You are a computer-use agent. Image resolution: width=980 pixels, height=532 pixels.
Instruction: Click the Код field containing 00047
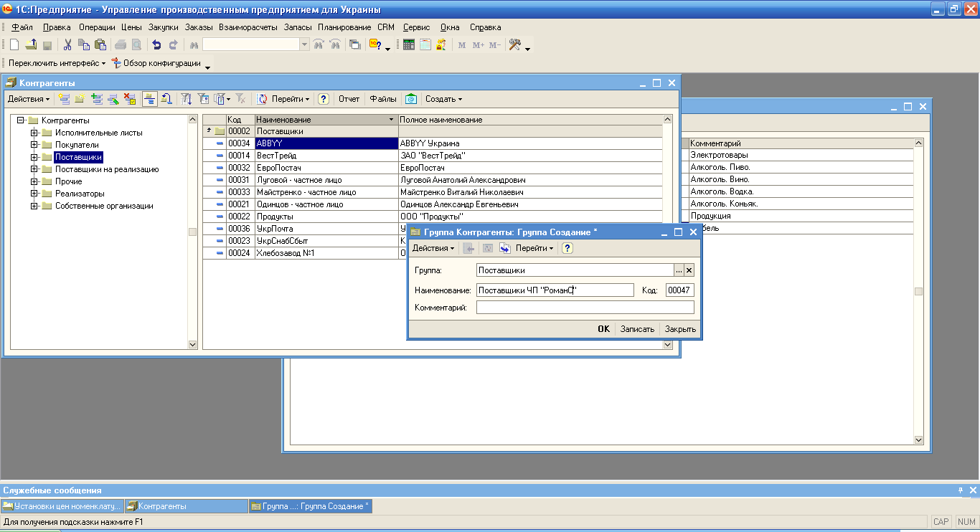pyautogui.click(x=679, y=290)
